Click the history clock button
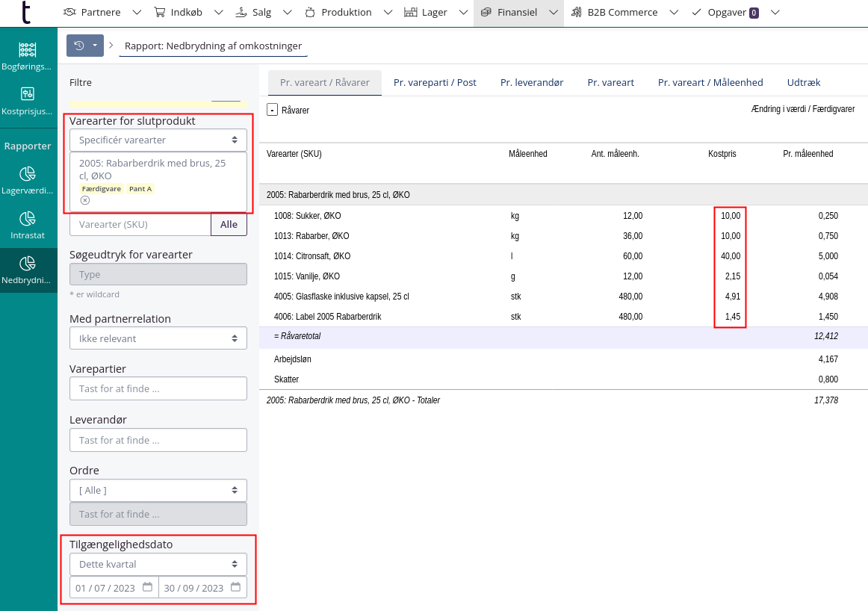The height and width of the screenshot is (611, 868). (79, 46)
